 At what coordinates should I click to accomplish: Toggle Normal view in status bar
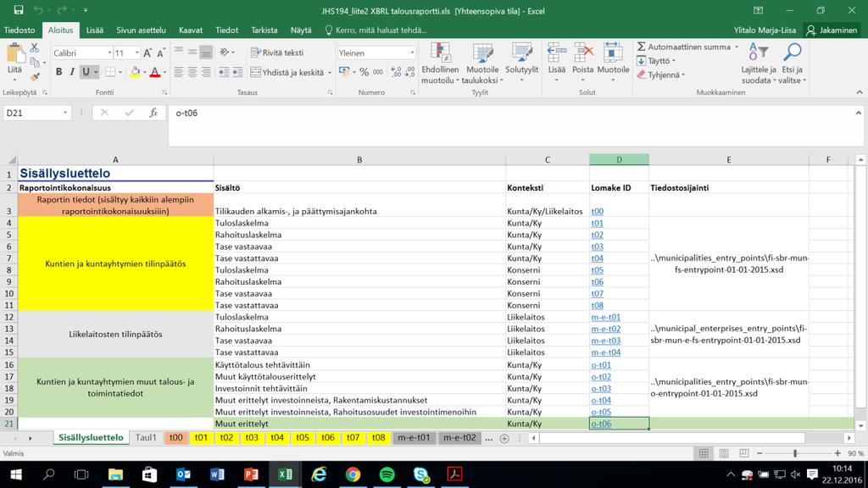[704, 453]
